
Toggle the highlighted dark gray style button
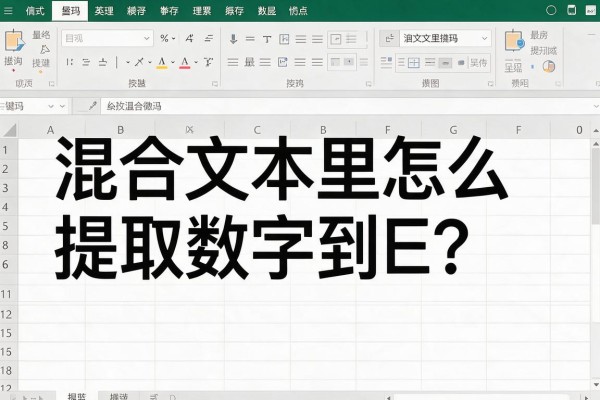click(x=445, y=63)
